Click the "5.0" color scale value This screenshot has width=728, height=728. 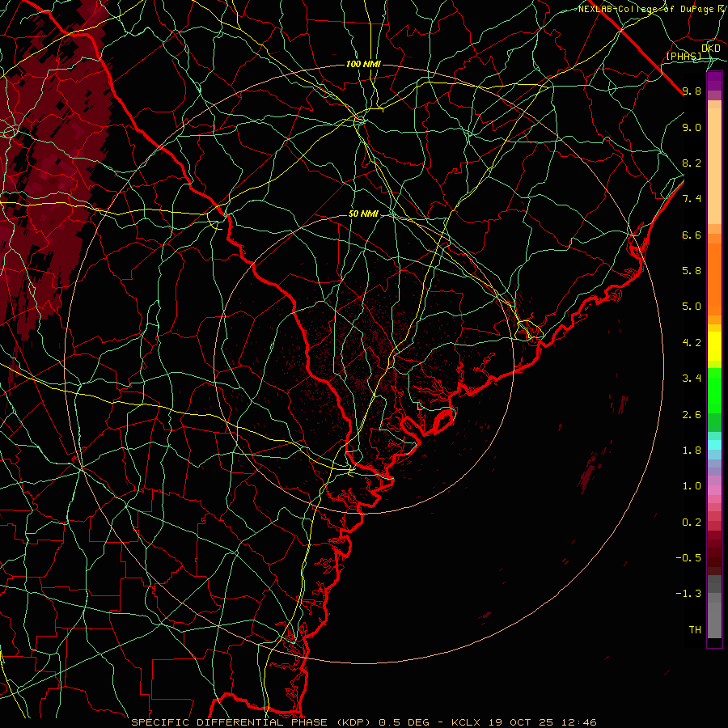(692, 307)
